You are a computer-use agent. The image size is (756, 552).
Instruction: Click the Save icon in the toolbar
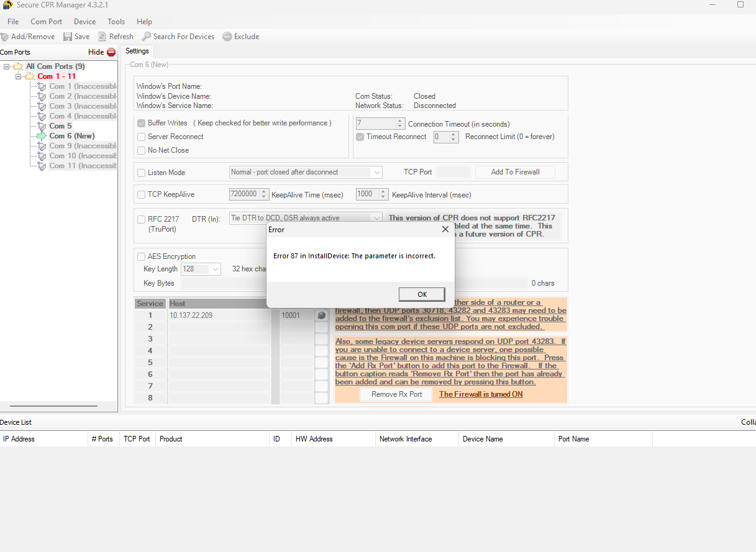coord(67,37)
